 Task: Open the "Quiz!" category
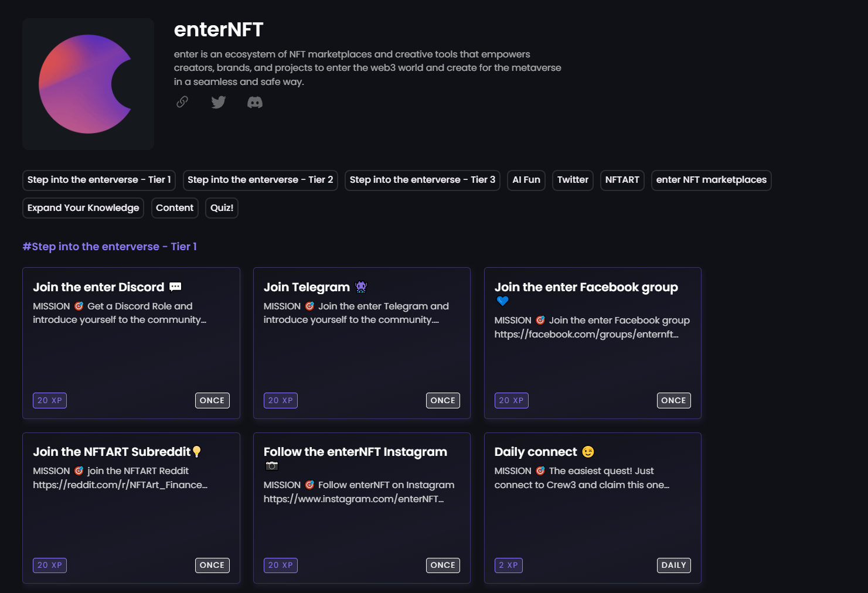[221, 207]
